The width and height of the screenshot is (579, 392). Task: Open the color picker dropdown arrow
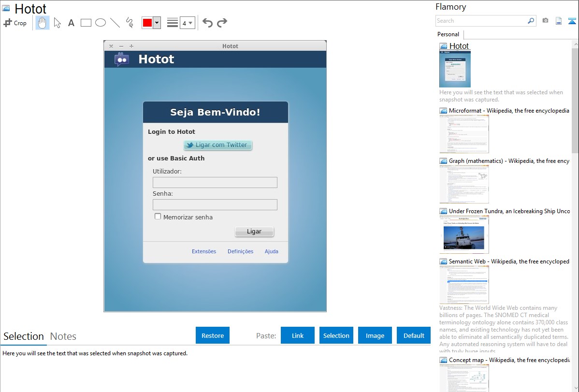pos(157,23)
